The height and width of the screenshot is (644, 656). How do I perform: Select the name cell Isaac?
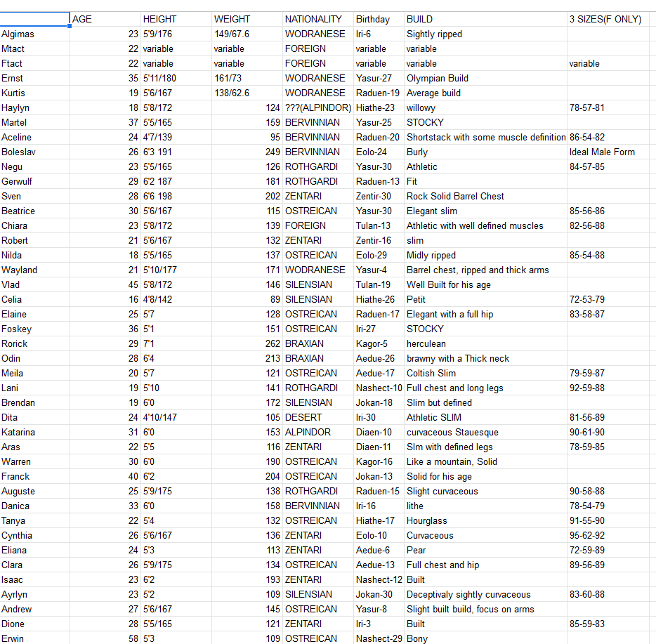tap(34, 579)
